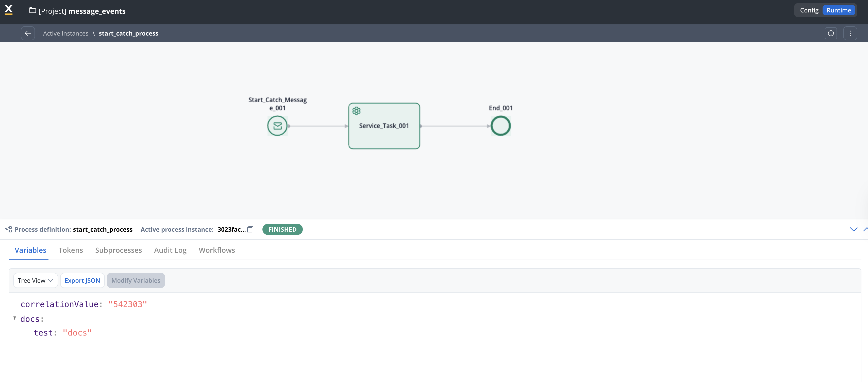868x382 pixels.
Task: Open the info icon panel
Action: 831,33
